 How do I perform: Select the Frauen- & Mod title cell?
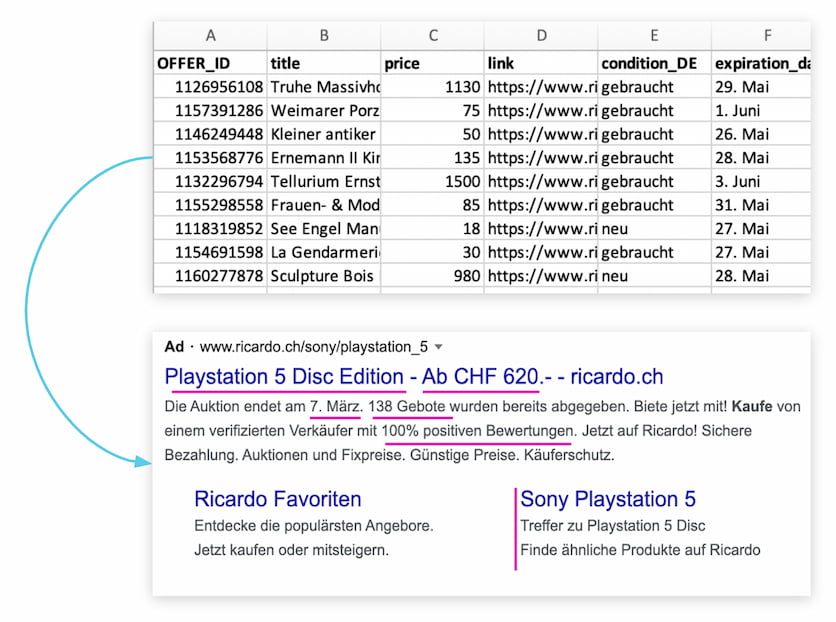pyautogui.click(x=324, y=205)
